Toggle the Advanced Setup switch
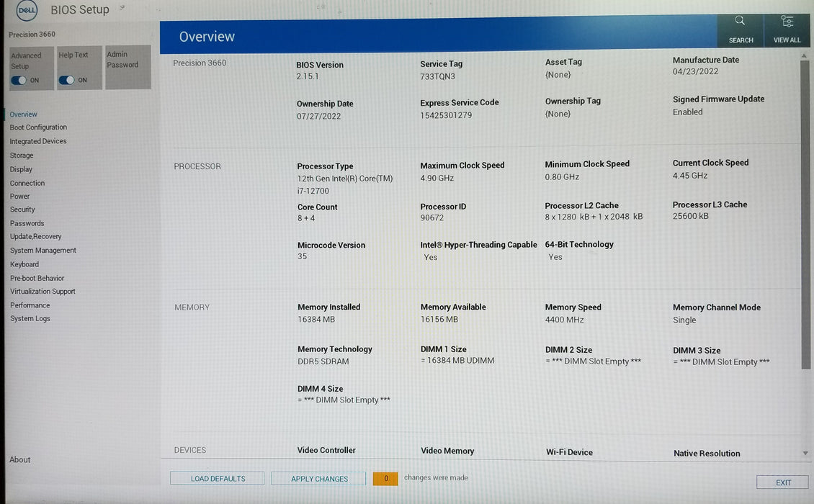The height and width of the screenshot is (504, 814). click(19, 81)
